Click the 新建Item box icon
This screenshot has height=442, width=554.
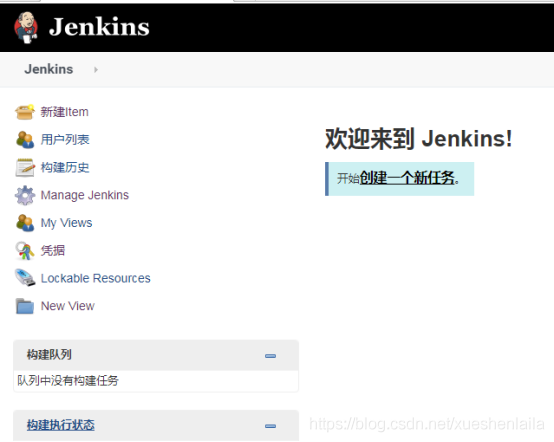(x=25, y=112)
